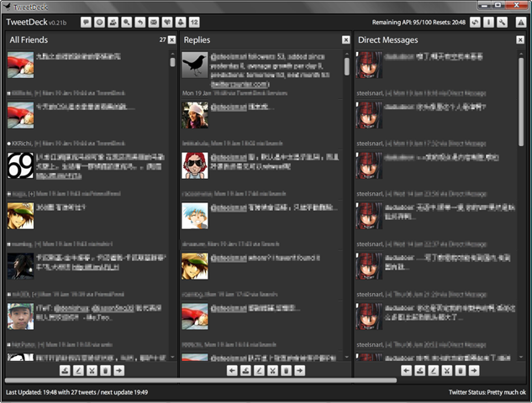
Task: Click mark-as-read icon under Replies column
Action: coord(245,370)
